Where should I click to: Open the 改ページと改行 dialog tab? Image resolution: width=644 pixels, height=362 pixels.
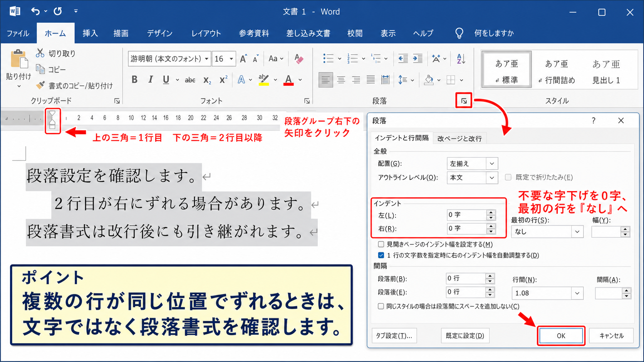coord(460,138)
